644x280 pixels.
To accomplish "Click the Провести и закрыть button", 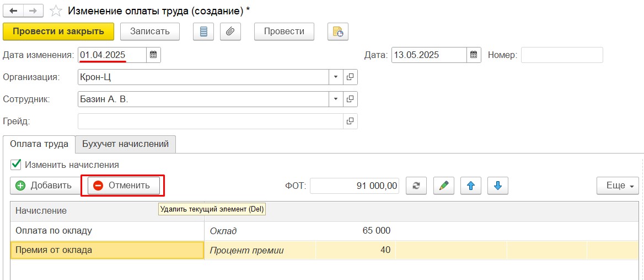I will (58, 31).
